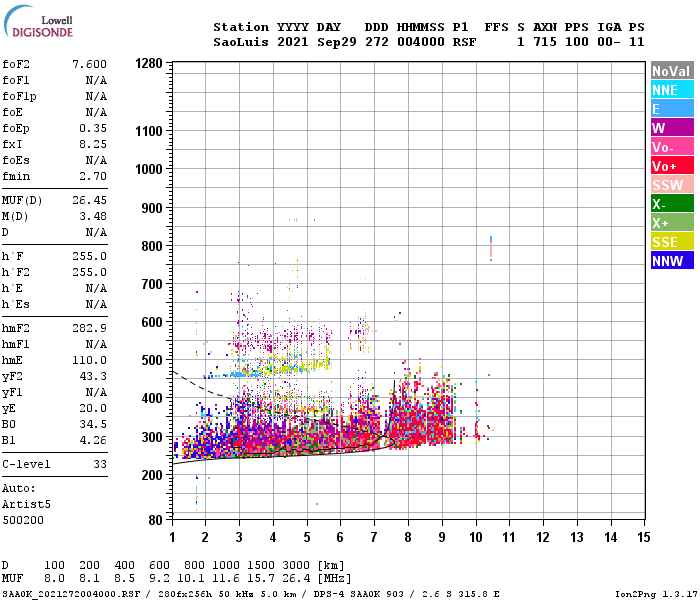Click the yE value 20.0
This screenshot has width=700, height=600.
click(93, 408)
